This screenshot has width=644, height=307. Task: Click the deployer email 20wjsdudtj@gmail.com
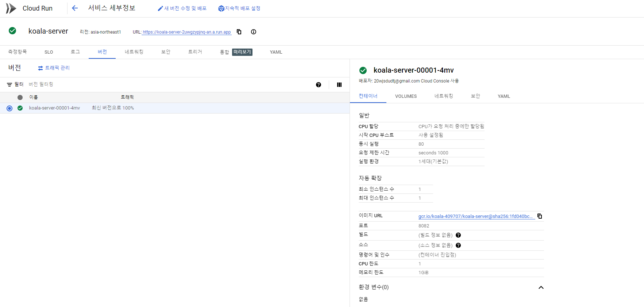(397, 81)
